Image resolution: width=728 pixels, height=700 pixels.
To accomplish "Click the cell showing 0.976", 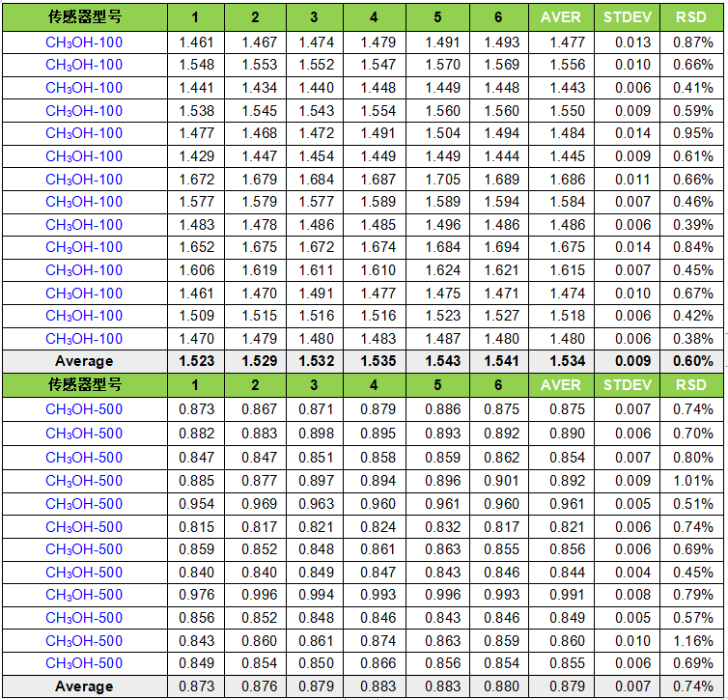I will pyautogui.click(x=196, y=595).
